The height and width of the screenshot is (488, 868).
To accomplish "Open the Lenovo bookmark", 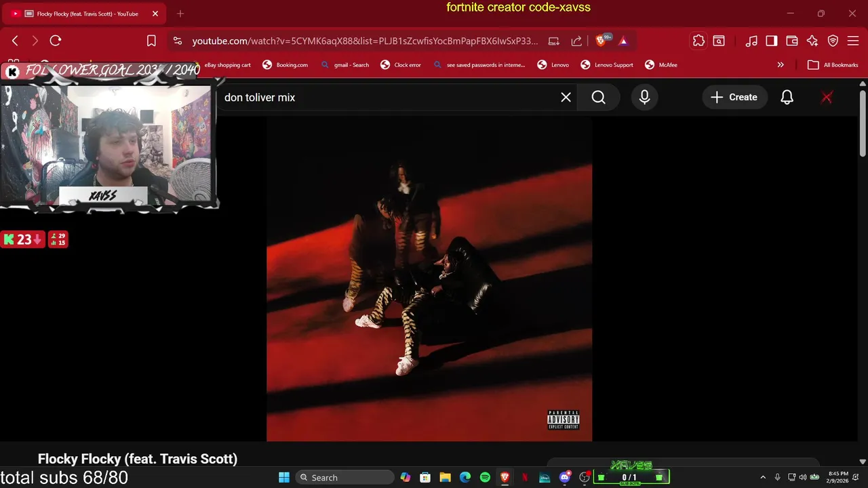I will click(x=553, y=65).
